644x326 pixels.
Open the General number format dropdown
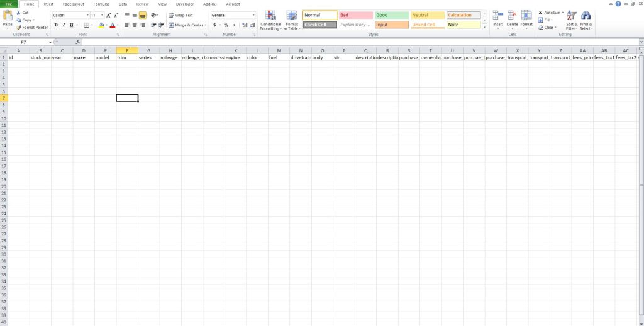[x=253, y=15]
